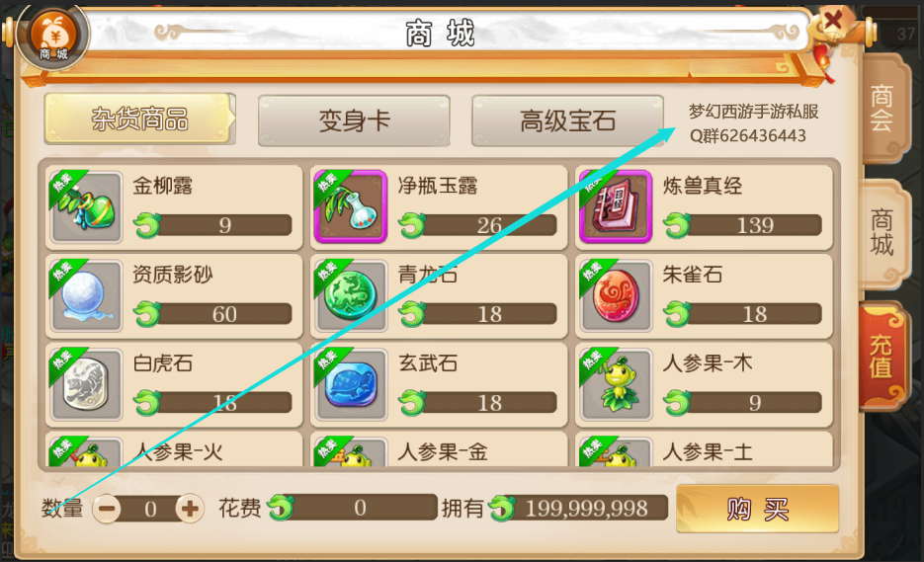The image size is (924, 562).
Task: Select the 杂货商品 tab
Action: coord(139,119)
